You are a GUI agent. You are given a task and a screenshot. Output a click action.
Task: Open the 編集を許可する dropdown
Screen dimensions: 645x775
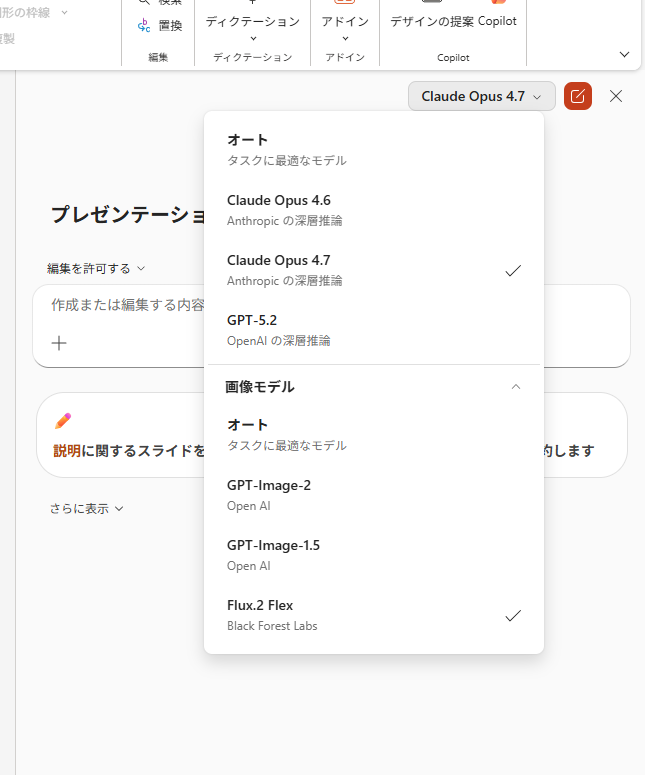tap(96, 268)
